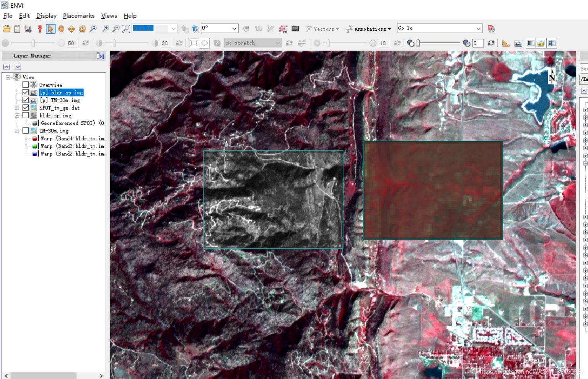Reset the view north-up arrow icon

click(x=195, y=29)
